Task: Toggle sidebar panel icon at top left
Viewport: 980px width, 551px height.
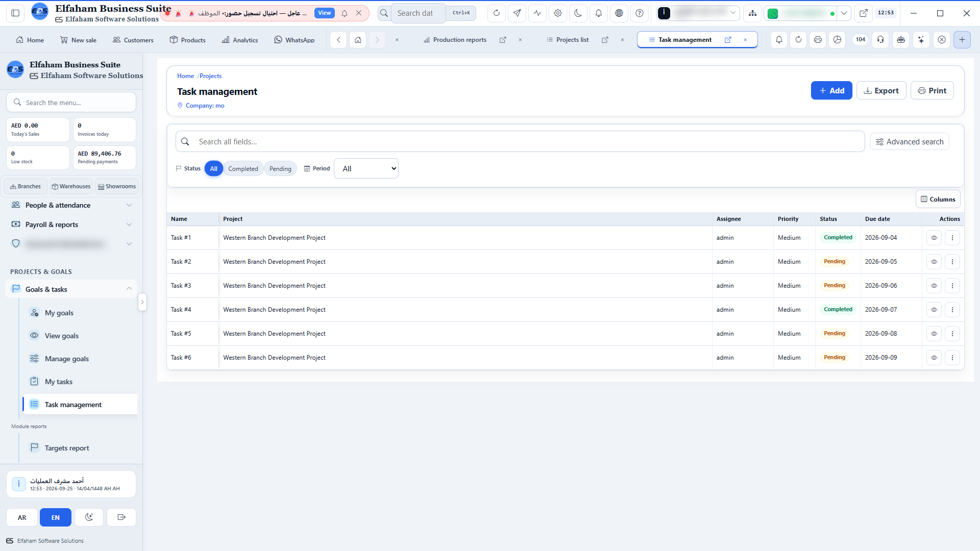Action: (15, 13)
